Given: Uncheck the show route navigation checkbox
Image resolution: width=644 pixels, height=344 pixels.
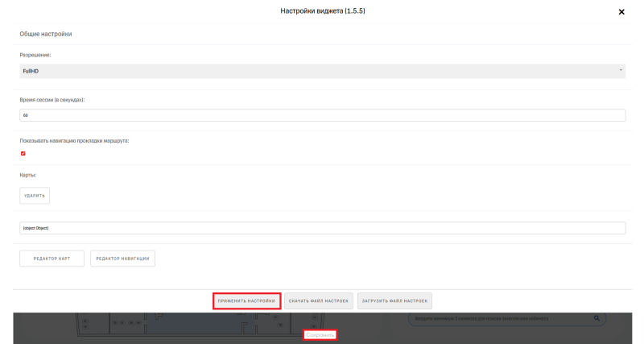Looking at the screenshot, I should click(23, 153).
